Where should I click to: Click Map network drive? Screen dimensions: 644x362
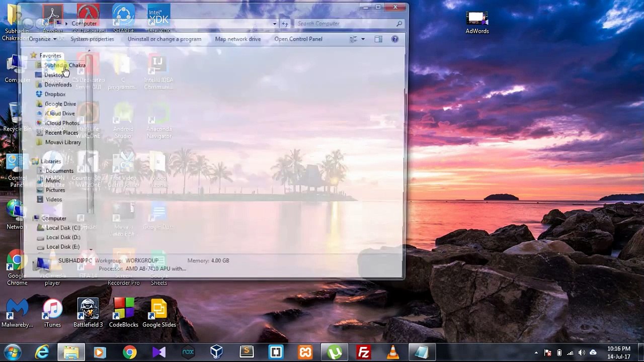click(x=237, y=39)
